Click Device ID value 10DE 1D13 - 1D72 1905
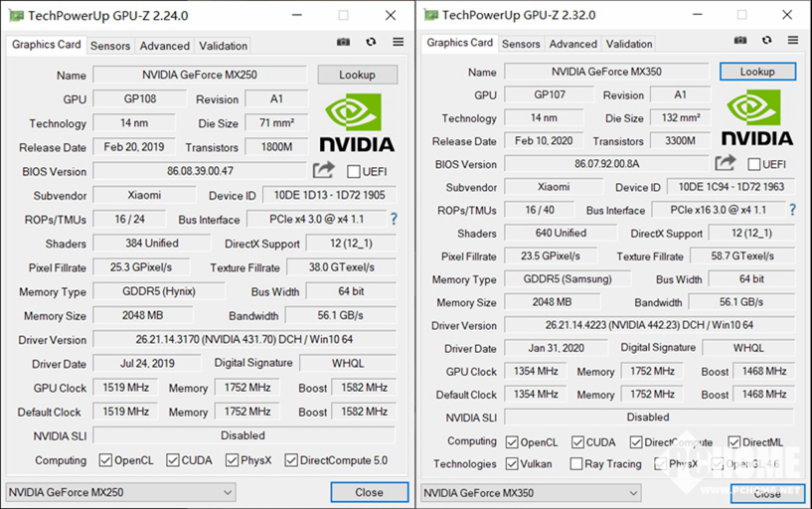 [x=329, y=195]
